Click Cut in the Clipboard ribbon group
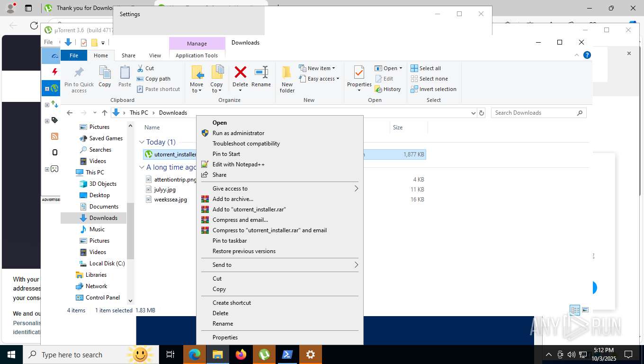Image resolution: width=644 pixels, height=364 pixels. pyautogui.click(x=145, y=68)
